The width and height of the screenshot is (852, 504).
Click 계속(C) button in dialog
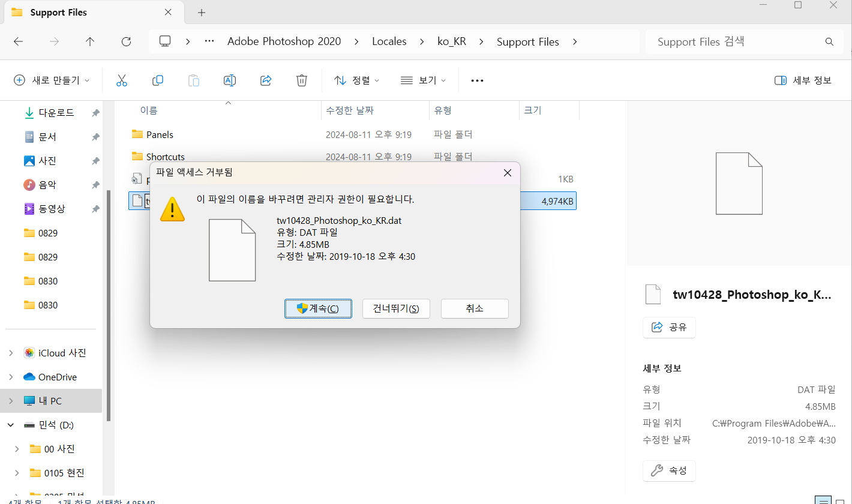[318, 308]
